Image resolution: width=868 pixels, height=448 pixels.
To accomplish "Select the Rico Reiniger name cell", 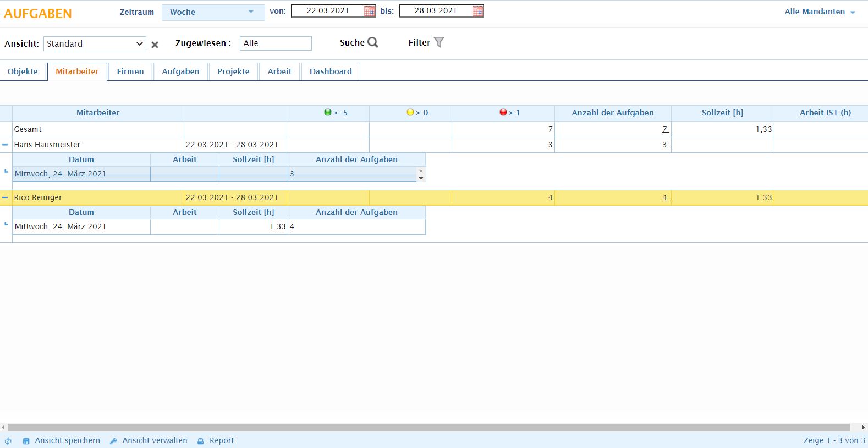I will [x=98, y=197].
